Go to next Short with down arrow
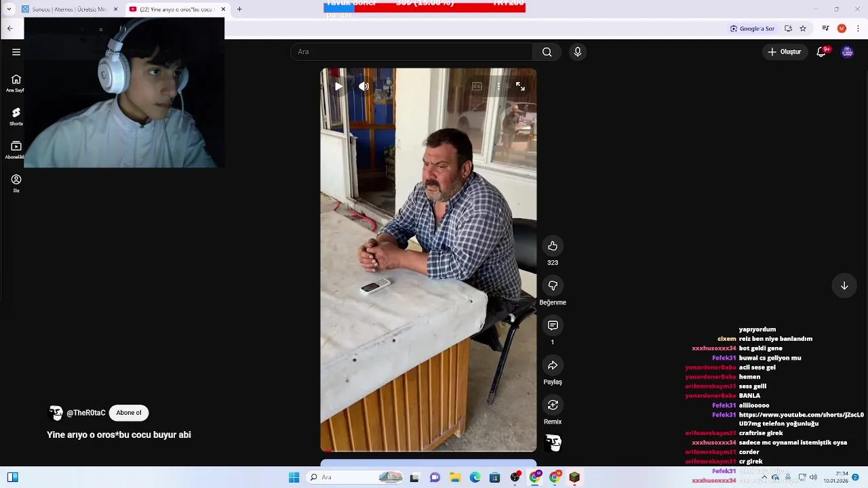Image resolution: width=868 pixels, height=488 pixels. tap(844, 286)
